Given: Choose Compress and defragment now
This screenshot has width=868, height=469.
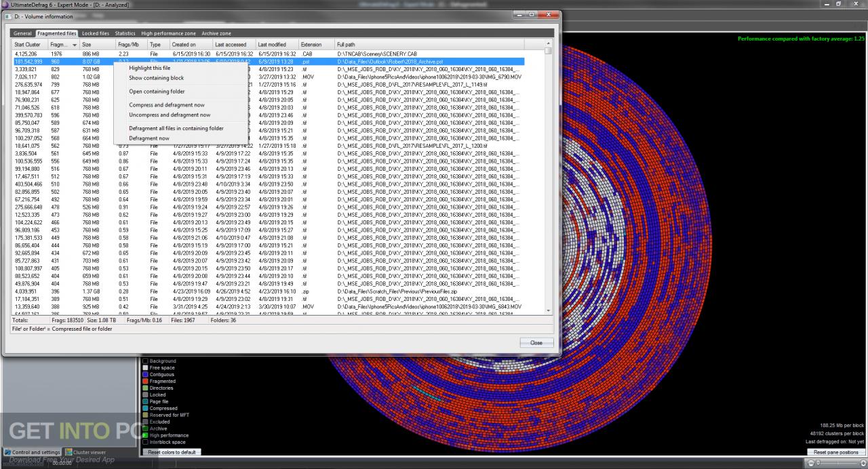Looking at the screenshot, I should coord(180,105).
